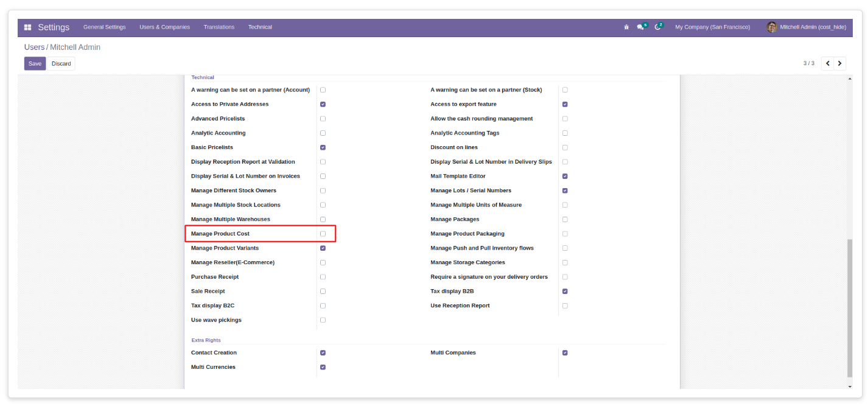
Task: Click the Settings app title
Action: 54,27
